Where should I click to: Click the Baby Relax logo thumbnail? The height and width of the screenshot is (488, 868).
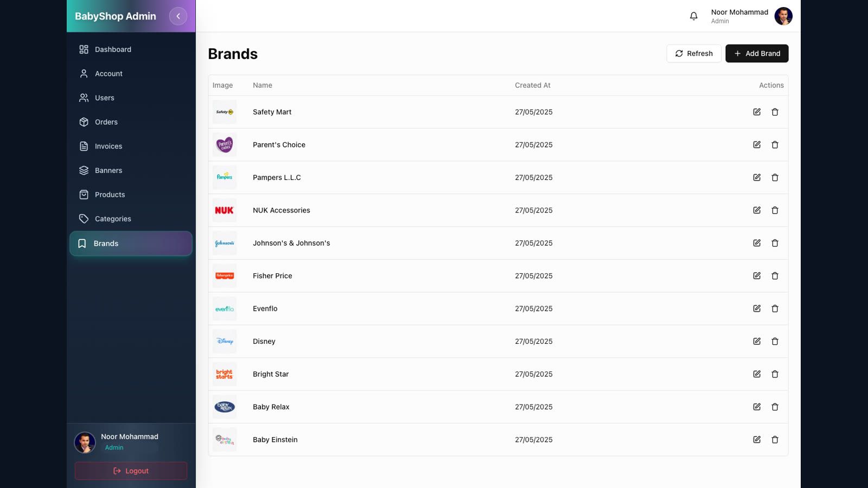pyautogui.click(x=225, y=407)
